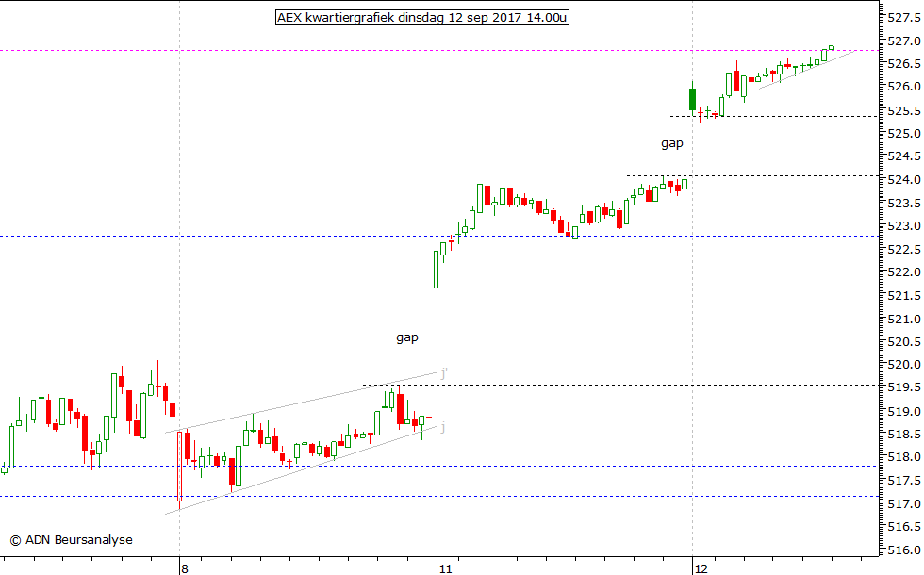Viewport: 924px width, 575px height.
Task: Click the 520.5 price axis label
Action: [904, 341]
